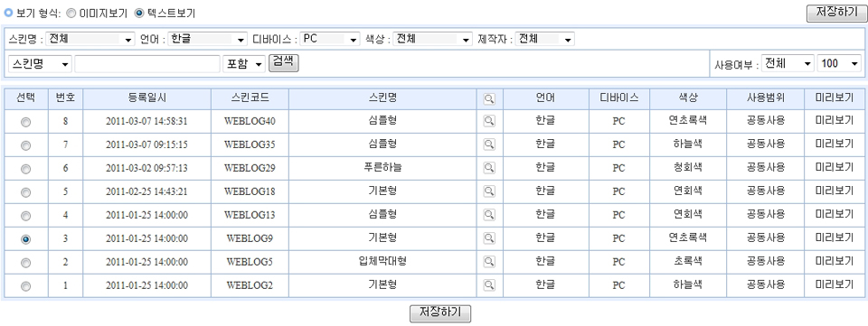The width and height of the screenshot is (868, 326).
Task: Select 이미지보기 view format radio
Action: 71,13
